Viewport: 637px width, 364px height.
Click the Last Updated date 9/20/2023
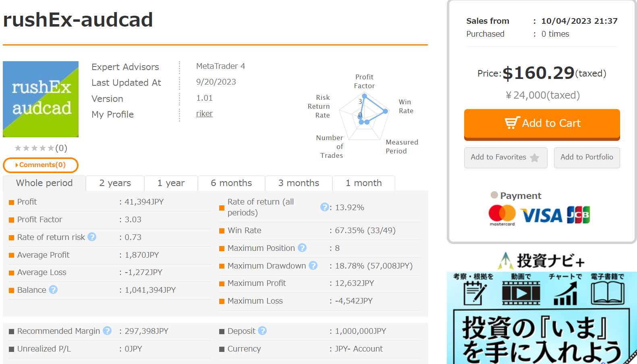coord(216,82)
